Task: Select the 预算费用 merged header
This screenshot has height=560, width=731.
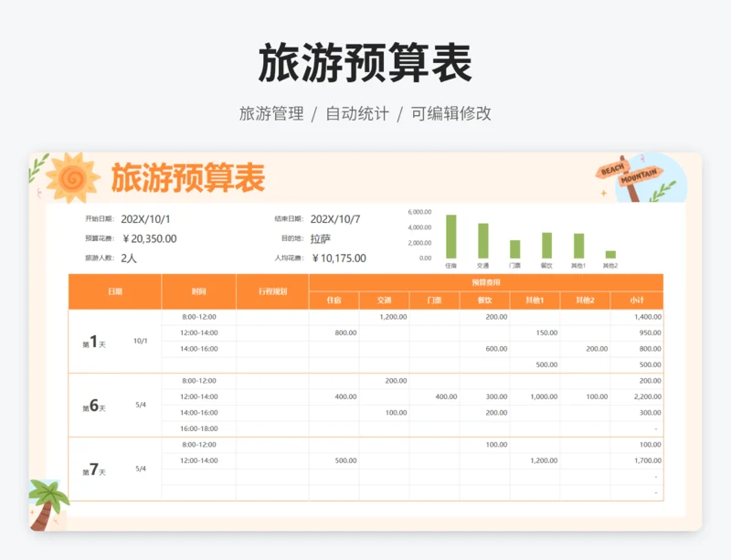Action: (486, 282)
